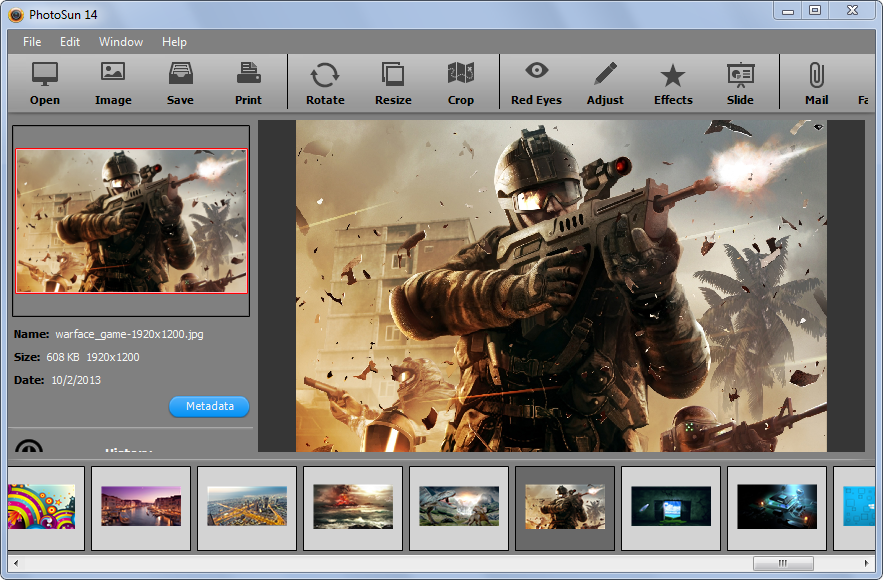This screenshot has width=883, height=580.
Task: Click the circular History icon in the side panel
Action: [x=29, y=446]
